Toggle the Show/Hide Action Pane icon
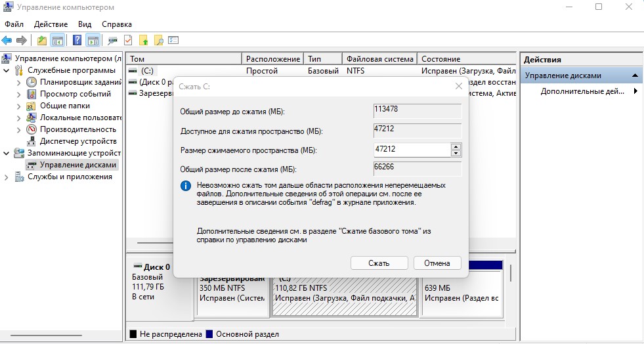Screen dimensions: 644x344 pyautogui.click(x=93, y=40)
